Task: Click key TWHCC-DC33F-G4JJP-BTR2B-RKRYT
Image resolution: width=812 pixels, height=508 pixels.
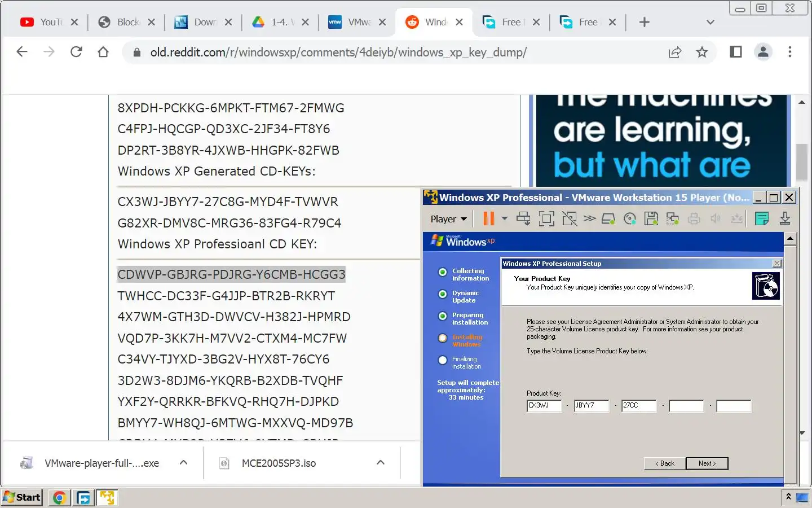Action: (226, 296)
